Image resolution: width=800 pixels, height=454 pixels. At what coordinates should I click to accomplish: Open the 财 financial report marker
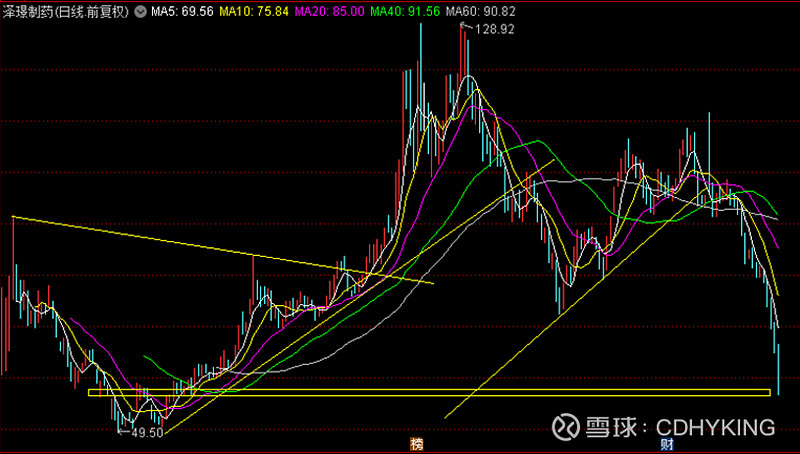(666, 444)
